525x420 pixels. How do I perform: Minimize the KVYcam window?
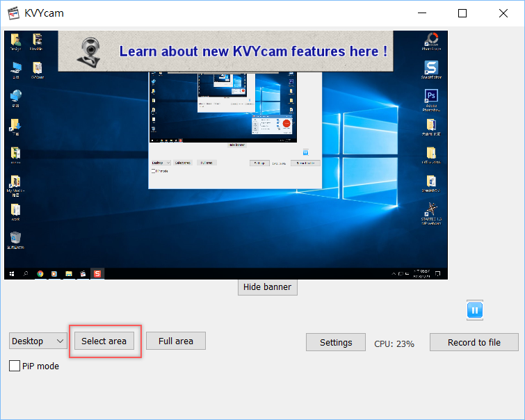click(x=422, y=13)
